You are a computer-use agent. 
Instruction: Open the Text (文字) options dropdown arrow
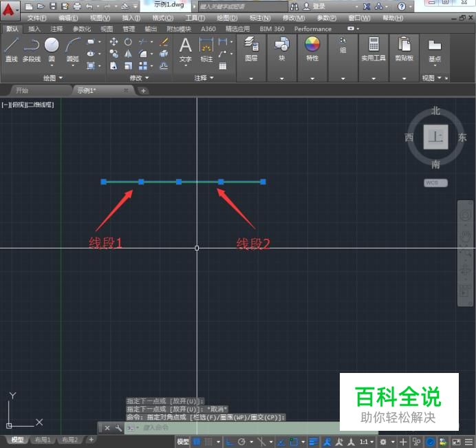[185, 65]
